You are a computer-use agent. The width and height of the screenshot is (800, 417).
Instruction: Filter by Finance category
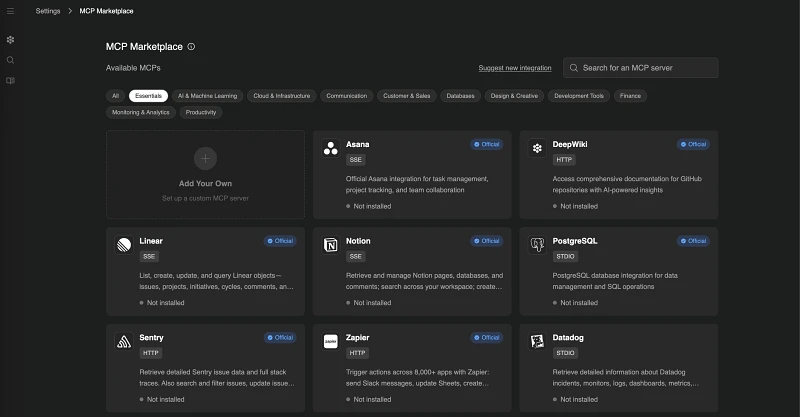631,96
